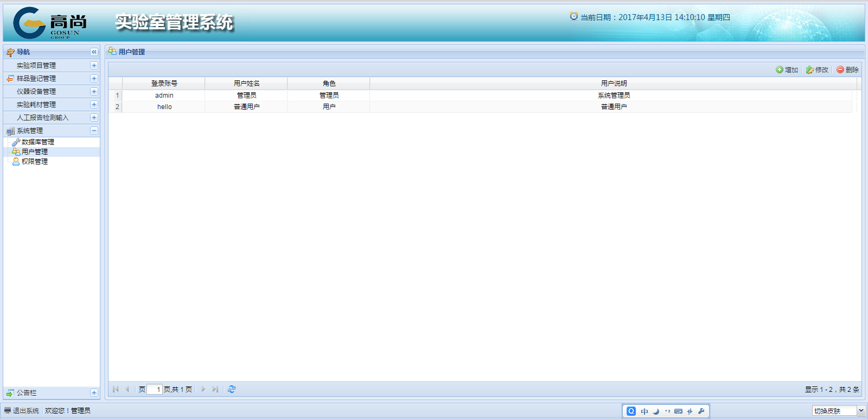Expand the 仪器设备管理 section
This screenshot has height=419, width=868.
(x=94, y=92)
